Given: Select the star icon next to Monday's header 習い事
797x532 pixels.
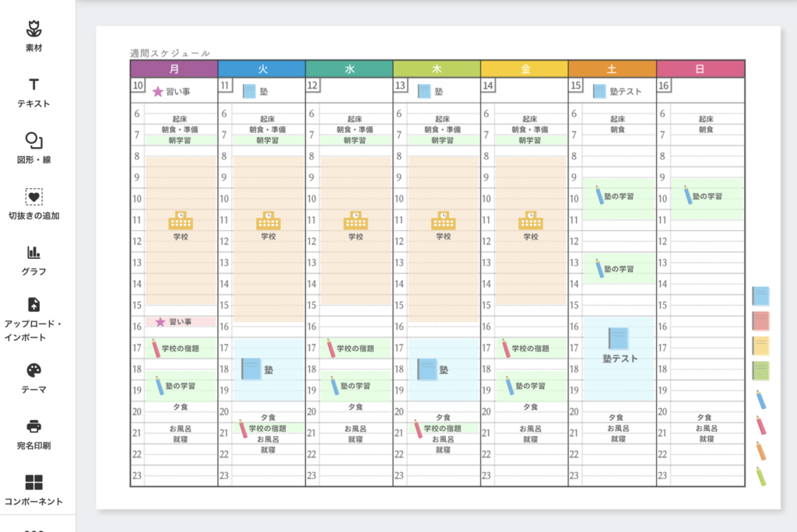Looking at the screenshot, I should pyautogui.click(x=157, y=92).
